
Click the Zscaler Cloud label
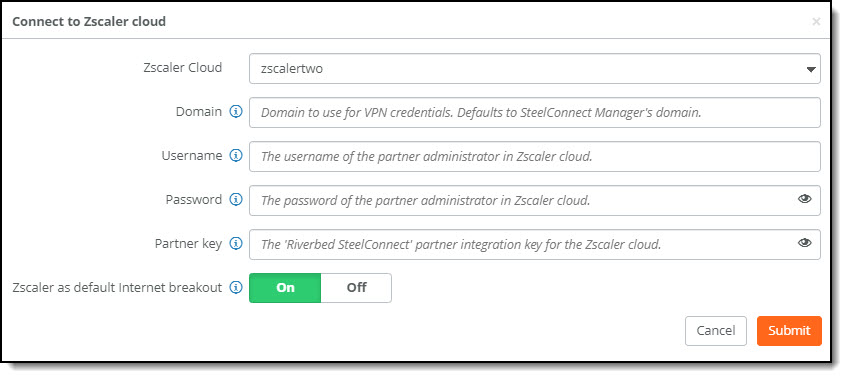pyautogui.click(x=183, y=68)
